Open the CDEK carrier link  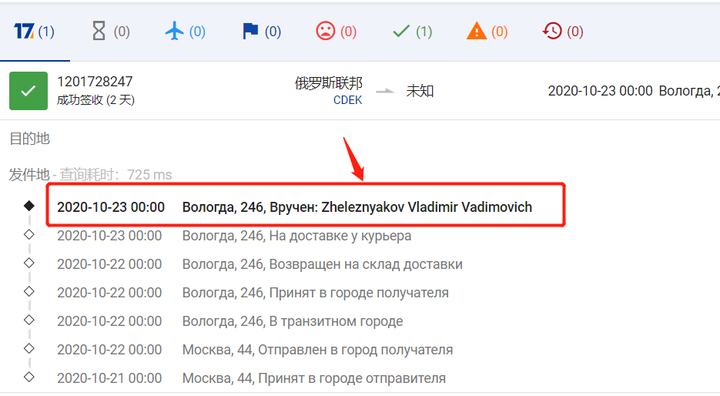point(348,100)
